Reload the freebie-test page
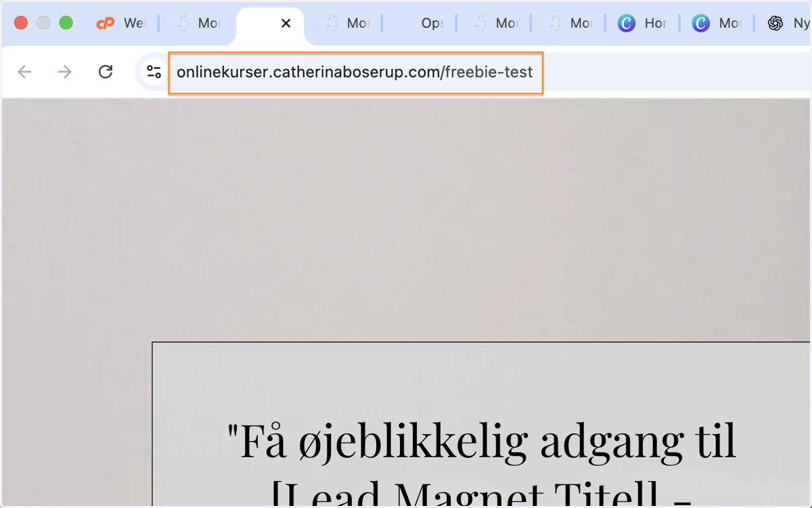 point(106,72)
